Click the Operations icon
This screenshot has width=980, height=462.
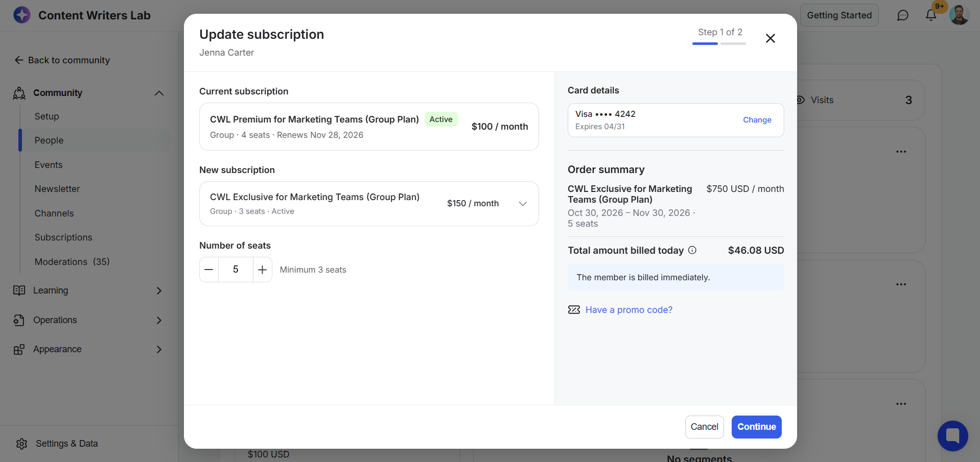(19, 320)
